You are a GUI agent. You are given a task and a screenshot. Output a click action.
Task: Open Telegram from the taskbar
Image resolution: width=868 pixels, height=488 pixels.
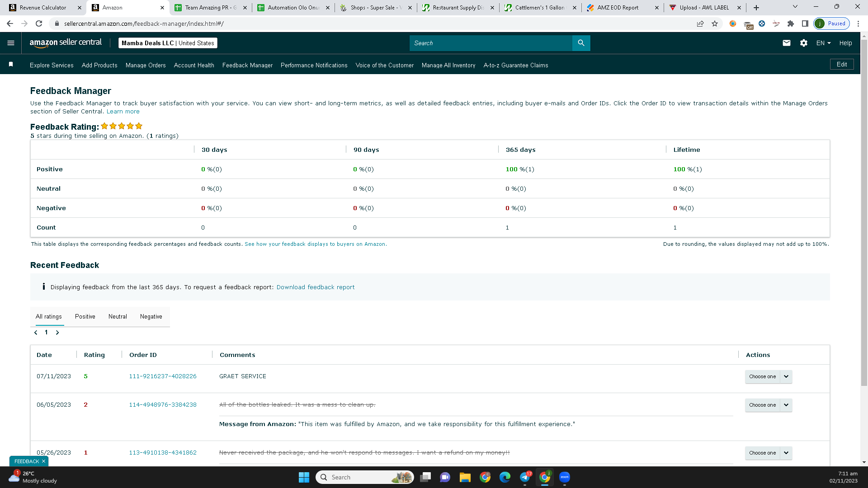coord(525,477)
